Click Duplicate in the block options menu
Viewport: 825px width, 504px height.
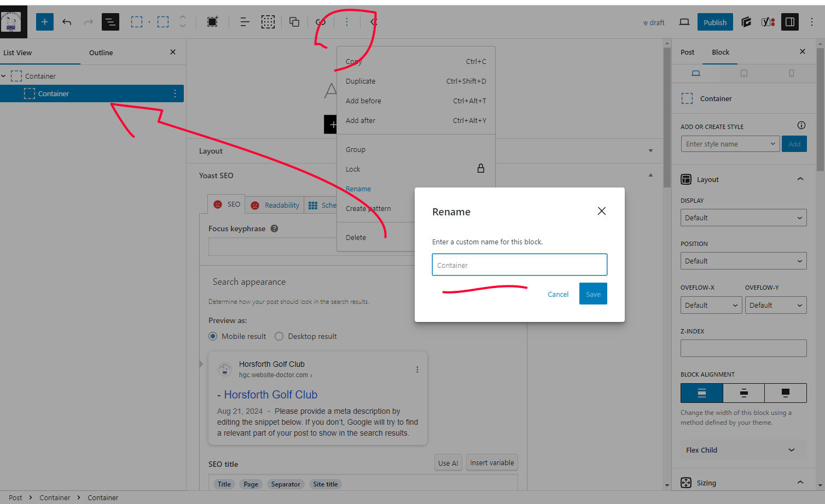coord(361,81)
